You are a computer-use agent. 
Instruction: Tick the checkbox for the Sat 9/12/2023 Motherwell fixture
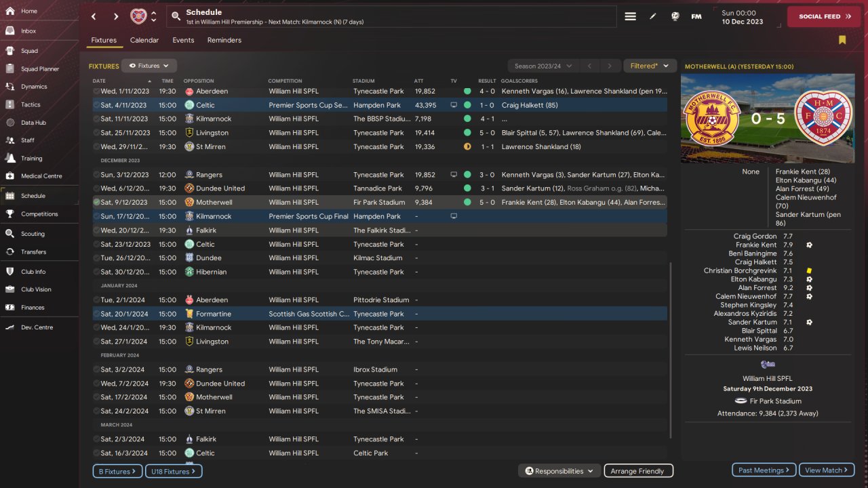click(x=96, y=202)
